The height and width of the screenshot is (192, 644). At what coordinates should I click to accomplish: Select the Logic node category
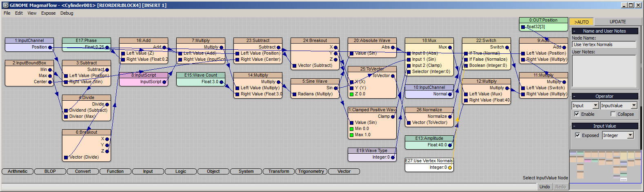(181, 172)
